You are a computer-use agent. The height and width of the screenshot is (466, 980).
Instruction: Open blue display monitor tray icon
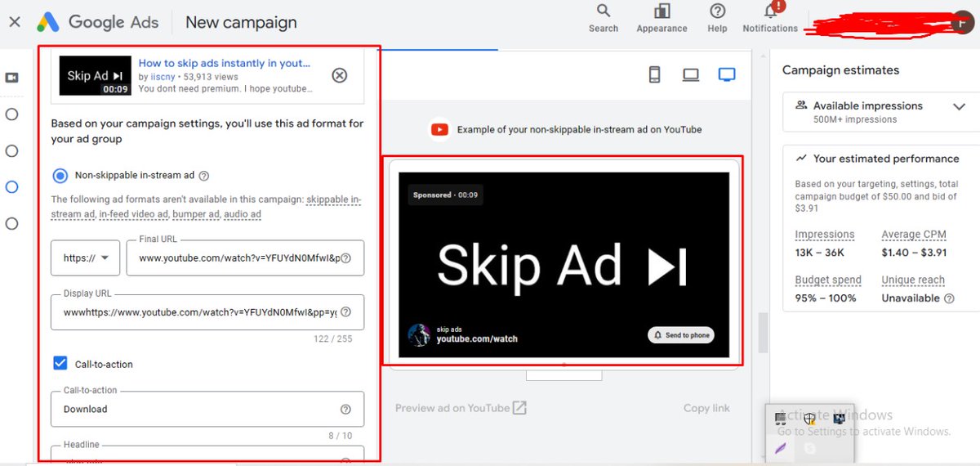coord(839,419)
